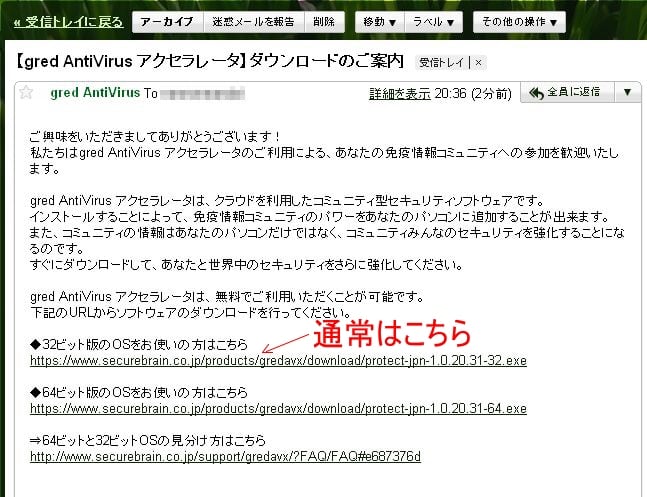
Task: Remove the 受信トレイ label with x
Action: (478, 62)
